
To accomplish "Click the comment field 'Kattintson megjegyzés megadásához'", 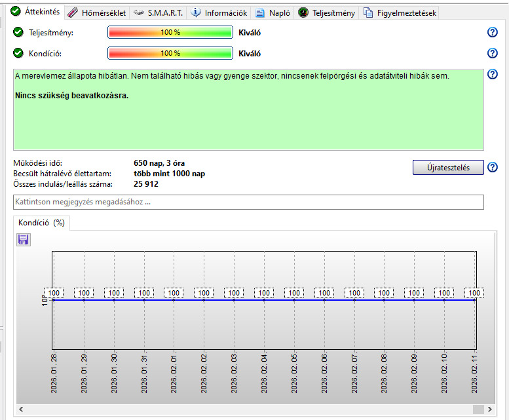I will tap(248, 202).
